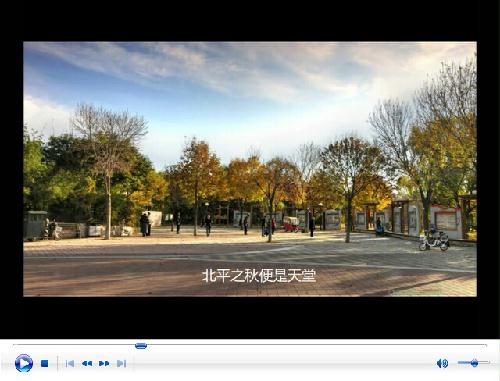Screen dimensions: 500x381
Task: Fast forward the video
Action: (104, 363)
